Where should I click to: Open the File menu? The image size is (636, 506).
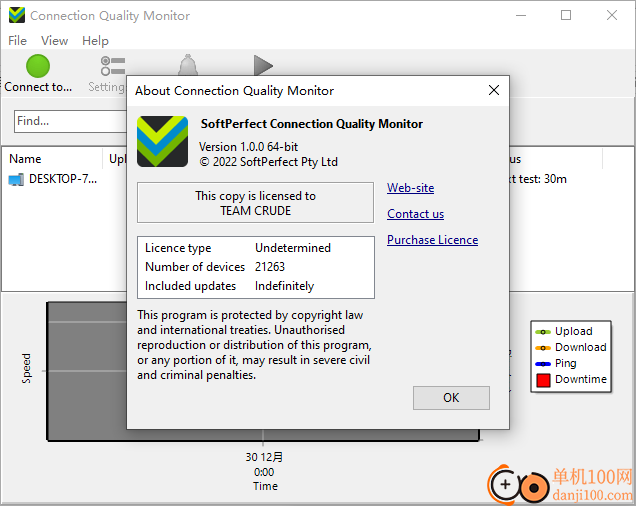pyautogui.click(x=17, y=41)
